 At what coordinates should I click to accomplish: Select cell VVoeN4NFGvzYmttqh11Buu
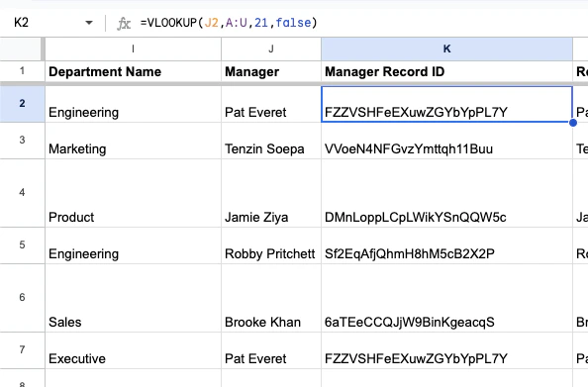click(x=446, y=141)
